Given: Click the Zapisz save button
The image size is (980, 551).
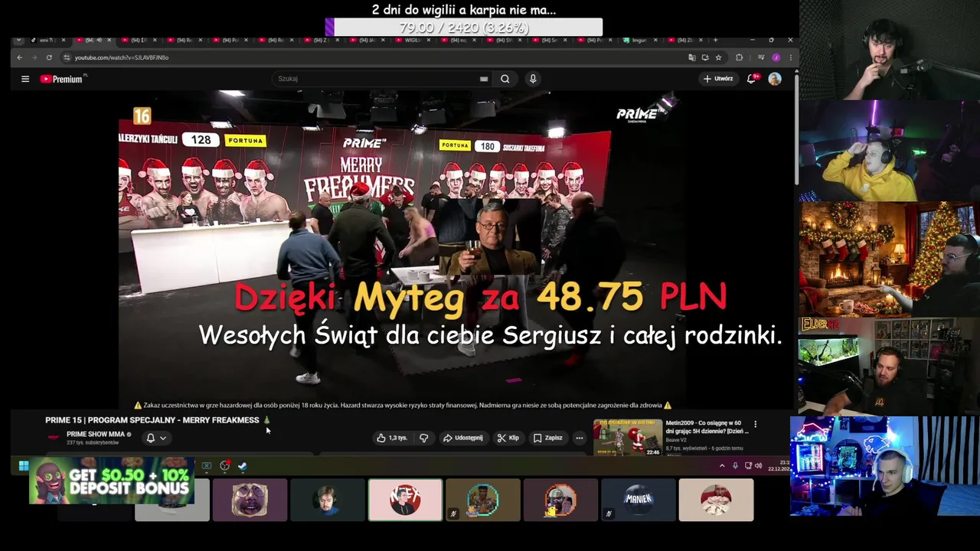Looking at the screenshot, I should [x=548, y=438].
